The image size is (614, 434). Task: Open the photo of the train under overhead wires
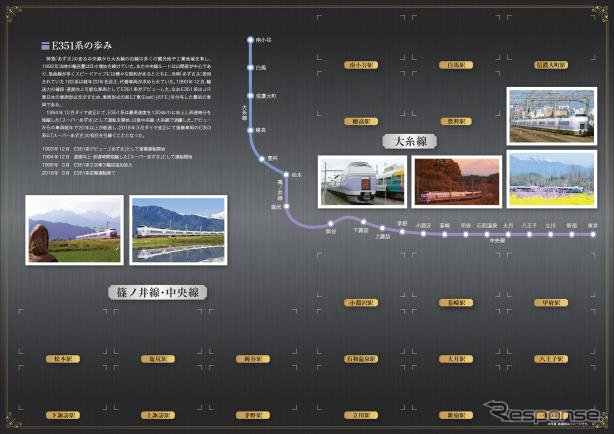pos(552,116)
